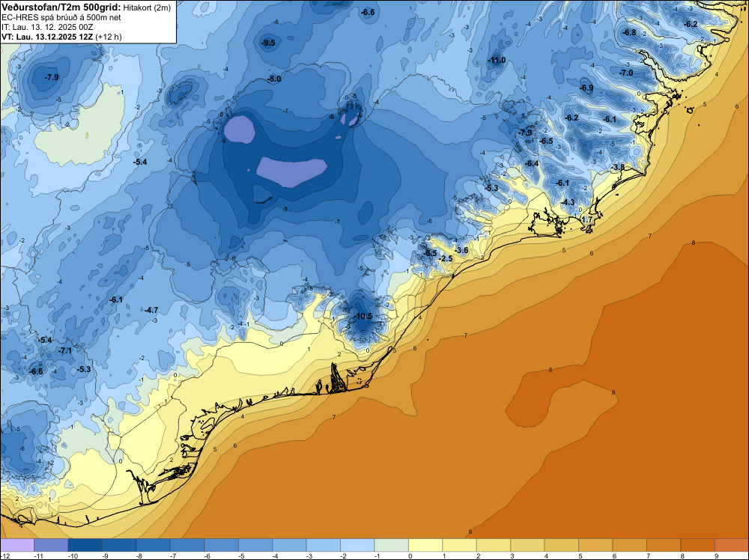
Task: Click the -3.8 temperature label
Action: tap(618, 167)
